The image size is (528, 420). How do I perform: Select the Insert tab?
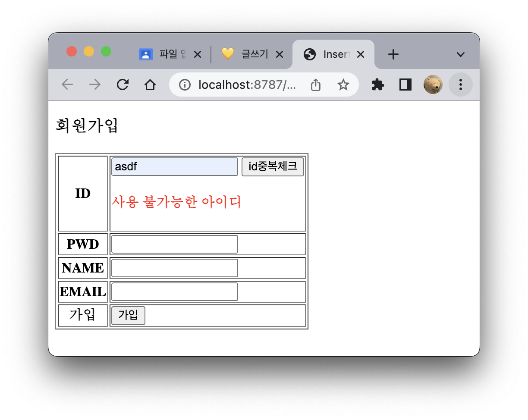tap(333, 54)
